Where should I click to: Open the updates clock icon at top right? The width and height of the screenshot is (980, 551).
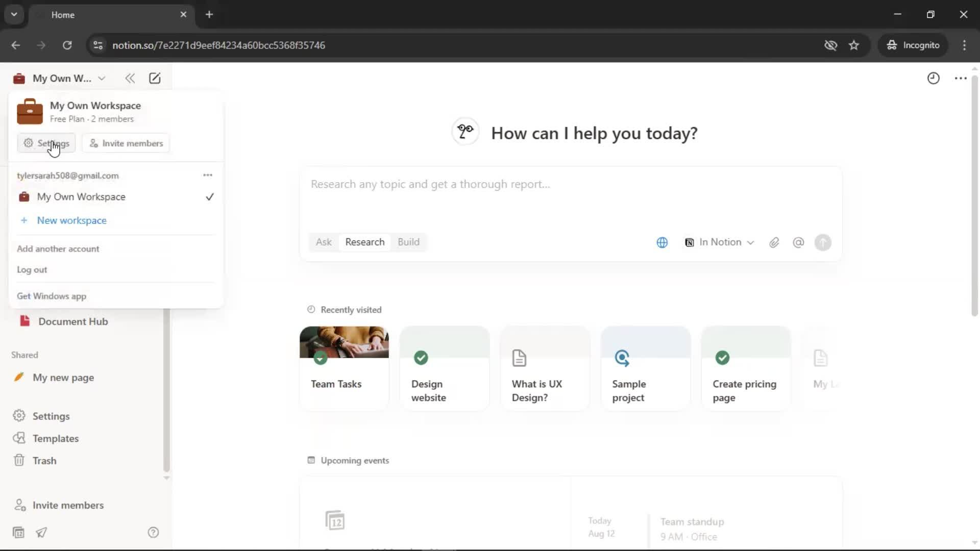(x=933, y=78)
